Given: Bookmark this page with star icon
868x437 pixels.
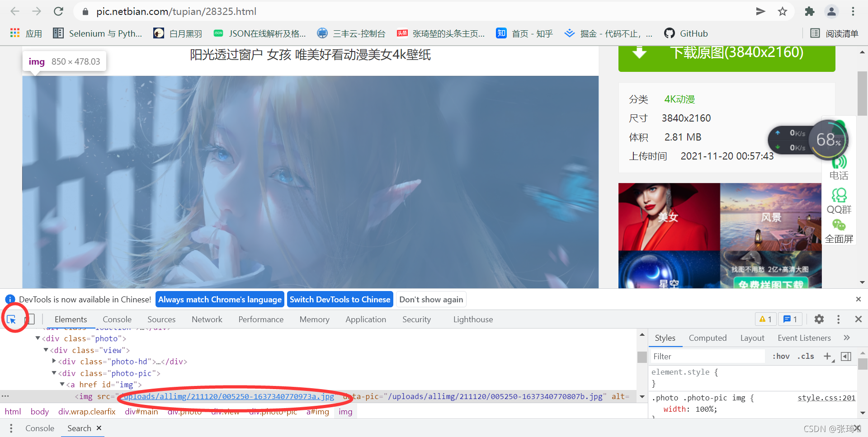Looking at the screenshot, I should (783, 11).
